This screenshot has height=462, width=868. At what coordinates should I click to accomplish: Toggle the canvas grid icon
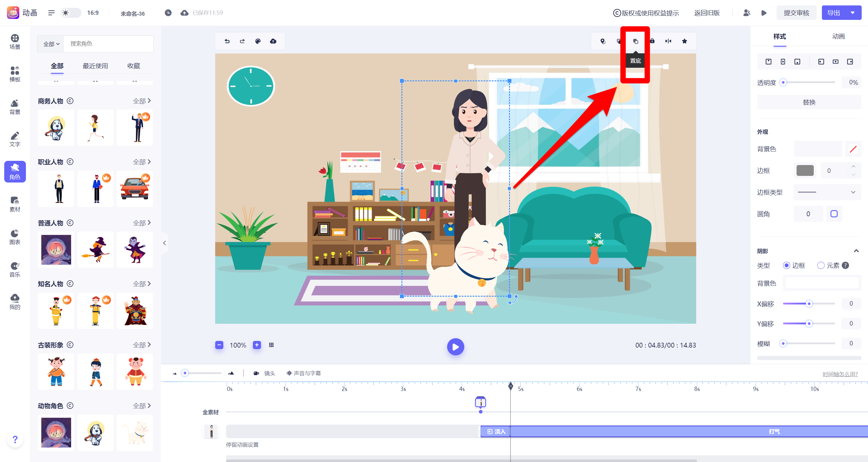[x=271, y=345]
